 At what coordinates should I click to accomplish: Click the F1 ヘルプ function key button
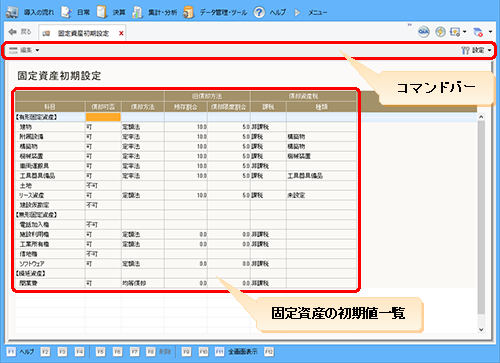20,352
